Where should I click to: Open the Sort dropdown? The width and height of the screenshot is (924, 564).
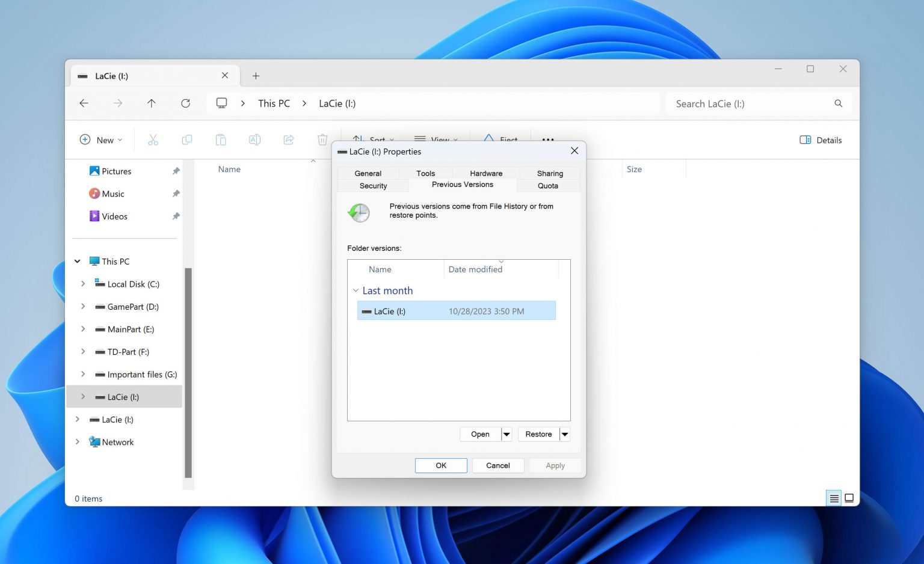point(374,139)
